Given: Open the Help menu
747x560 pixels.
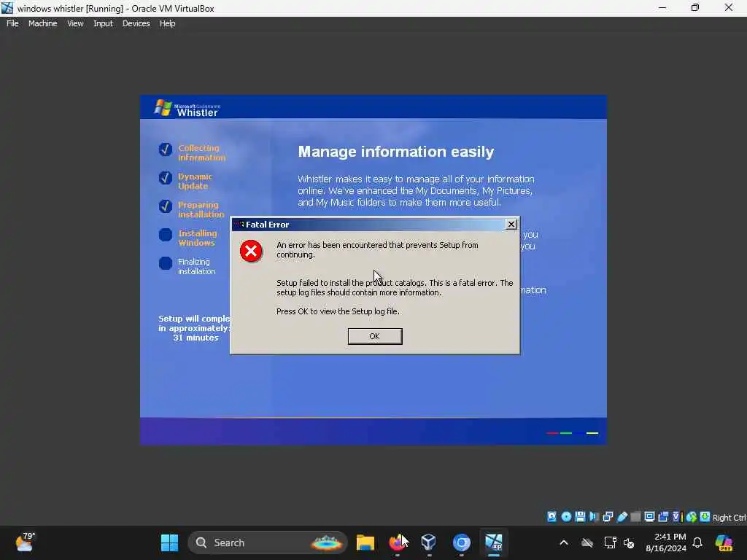Looking at the screenshot, I should tap(167, 23).
